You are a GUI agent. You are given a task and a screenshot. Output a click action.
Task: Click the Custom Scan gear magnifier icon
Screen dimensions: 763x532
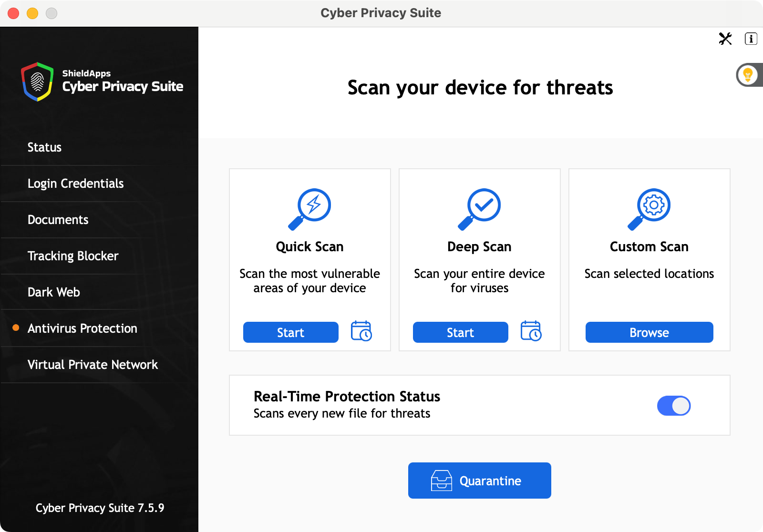coord(649,209)
